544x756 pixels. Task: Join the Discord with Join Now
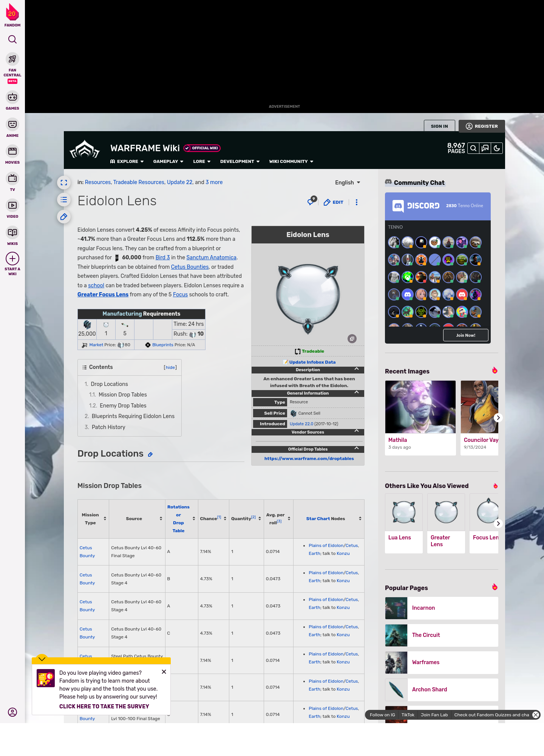point(465,335)
